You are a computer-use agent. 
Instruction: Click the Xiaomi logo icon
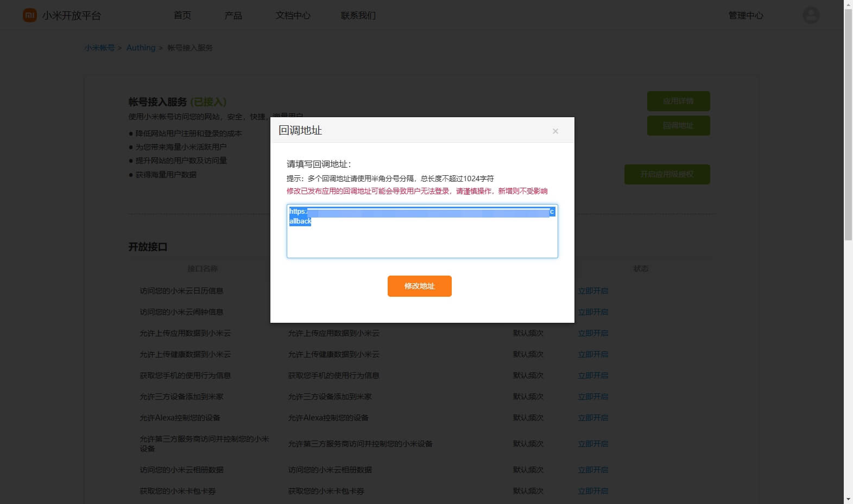click(x=29, y=15)
